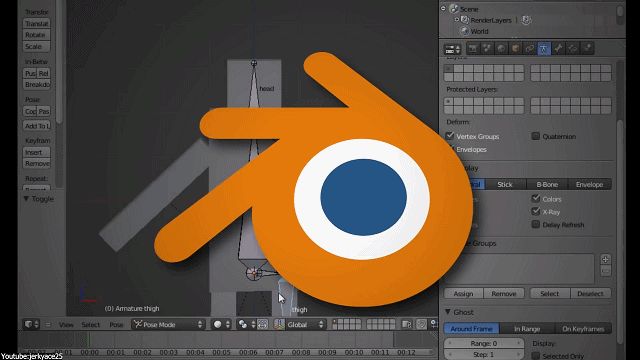The height and width of the screenshot is (360, 640).
Task: Open the Pose menu in viewport header
Action: pos(116,325)
